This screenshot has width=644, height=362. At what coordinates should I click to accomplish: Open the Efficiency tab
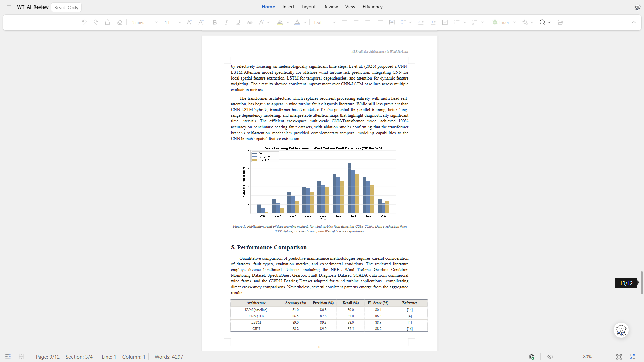373,7
